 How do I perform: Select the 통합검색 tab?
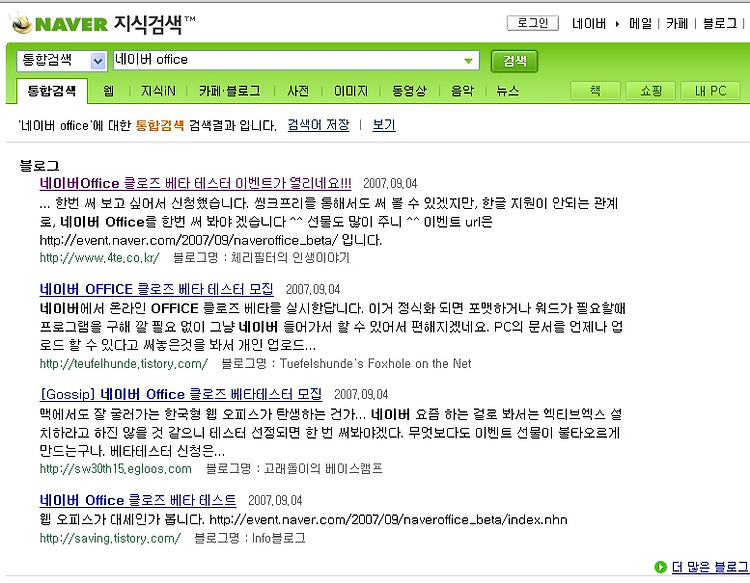(52, 91)
